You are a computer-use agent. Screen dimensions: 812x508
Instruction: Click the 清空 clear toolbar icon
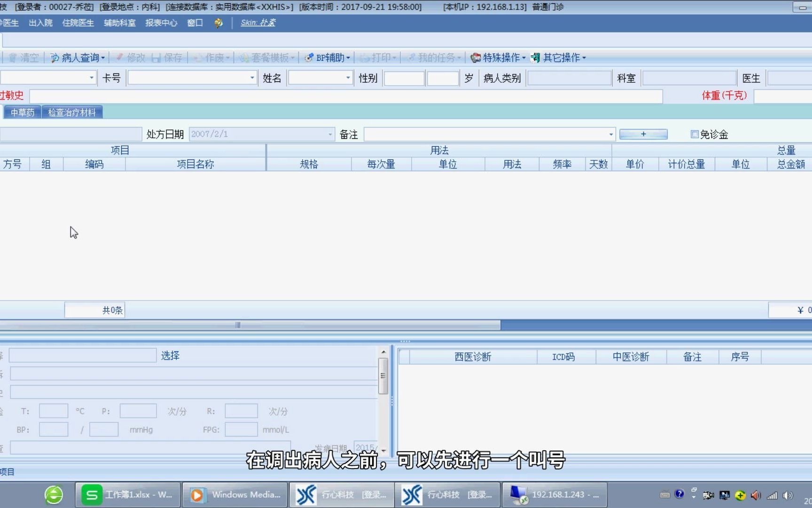click(x=13, y=58)
